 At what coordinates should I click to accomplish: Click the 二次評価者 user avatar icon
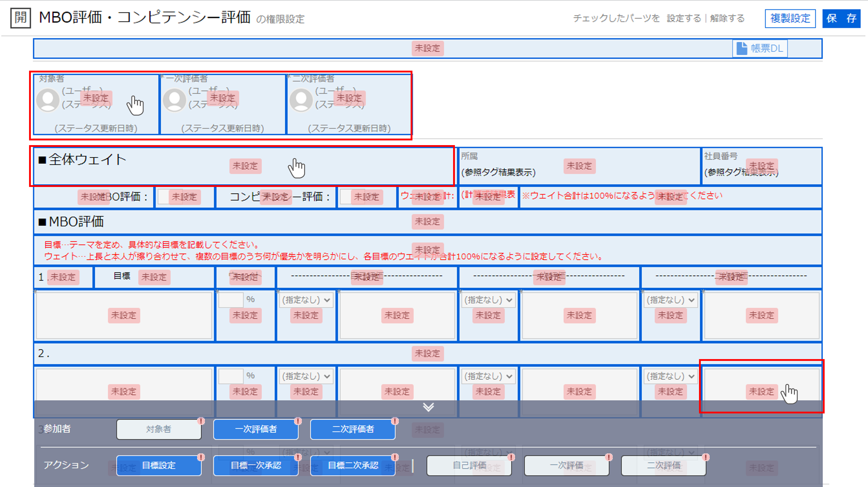coord(301,100)
